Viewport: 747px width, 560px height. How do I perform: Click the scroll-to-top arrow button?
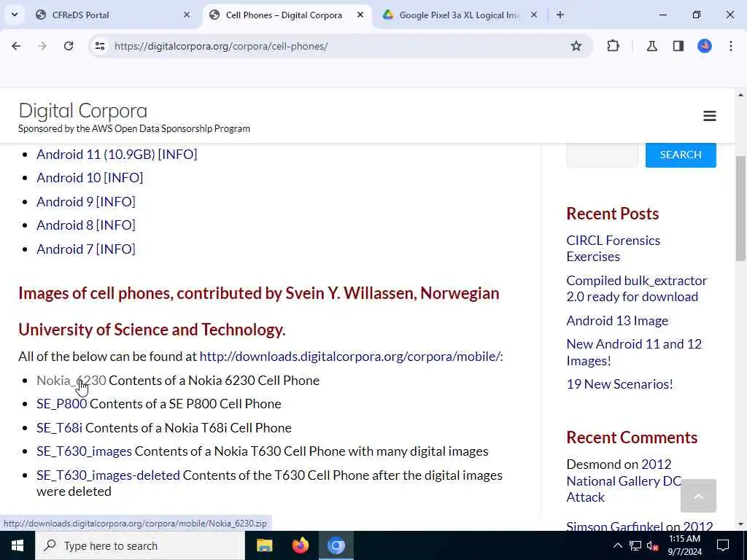pos(698,496)
